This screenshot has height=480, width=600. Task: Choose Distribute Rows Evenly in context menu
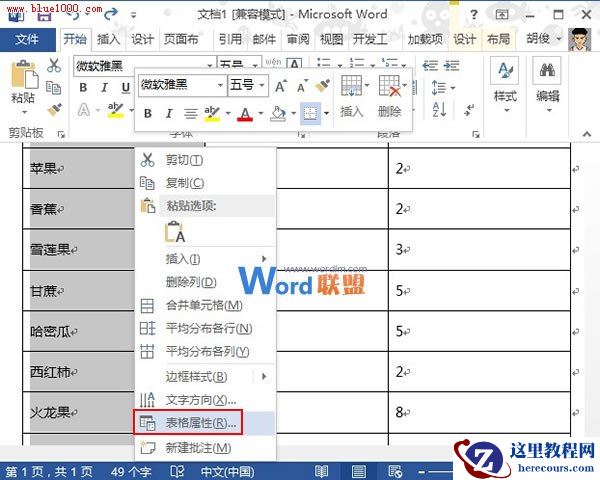[205, 328]
